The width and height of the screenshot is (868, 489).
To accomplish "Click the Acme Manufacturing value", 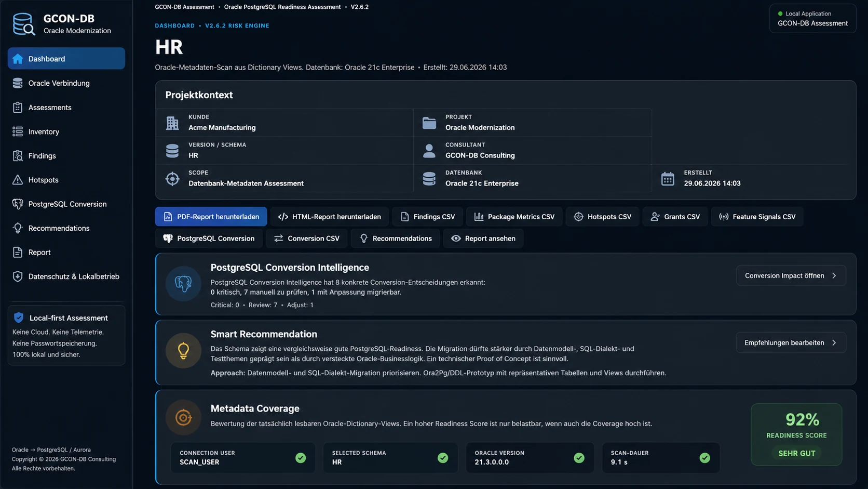I will point(222,127).
